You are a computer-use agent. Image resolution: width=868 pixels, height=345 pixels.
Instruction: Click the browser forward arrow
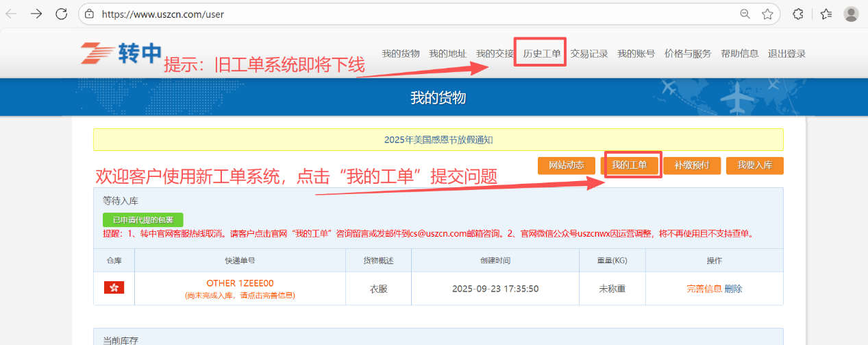click(36, 14)
